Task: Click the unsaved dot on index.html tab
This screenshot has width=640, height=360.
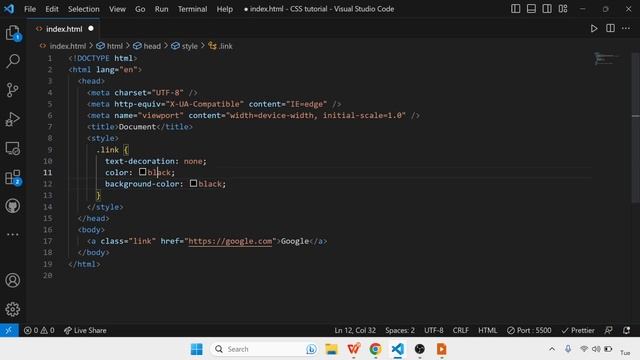Action: (x=91, y=29)
